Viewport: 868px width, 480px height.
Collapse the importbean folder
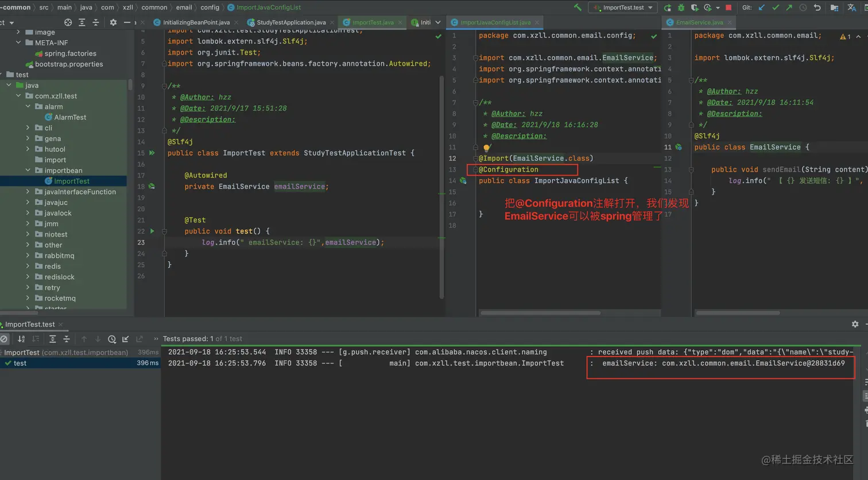(x=28, y=171)
